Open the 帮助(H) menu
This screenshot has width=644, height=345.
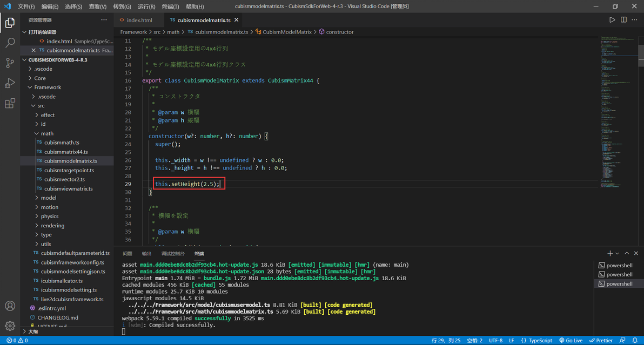click(194, 6)
